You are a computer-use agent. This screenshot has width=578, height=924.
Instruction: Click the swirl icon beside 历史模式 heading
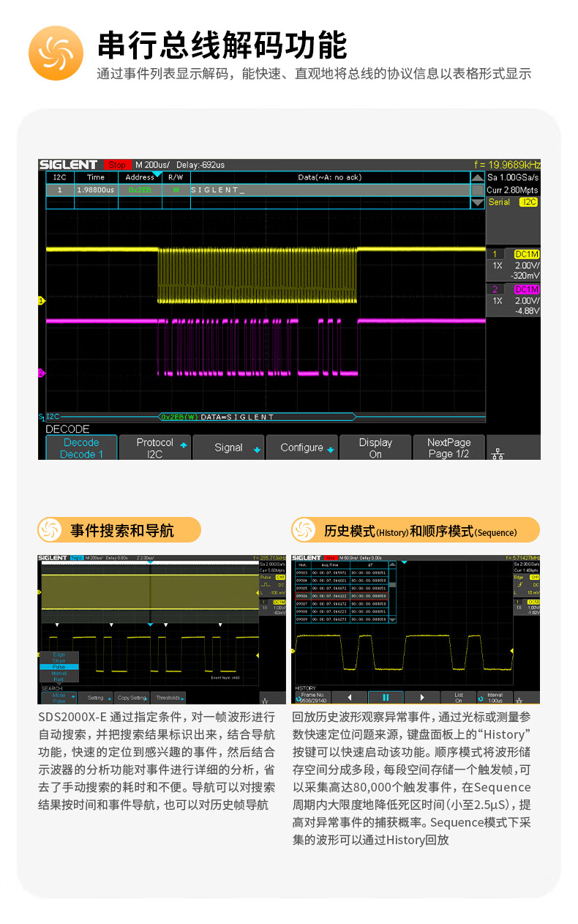pyautogui.click(x=304, y=529)
